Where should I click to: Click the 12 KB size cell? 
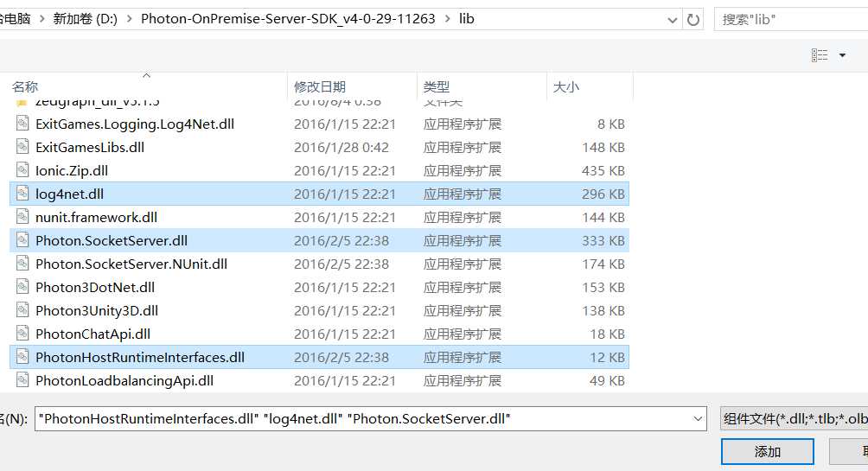[607, 358]
